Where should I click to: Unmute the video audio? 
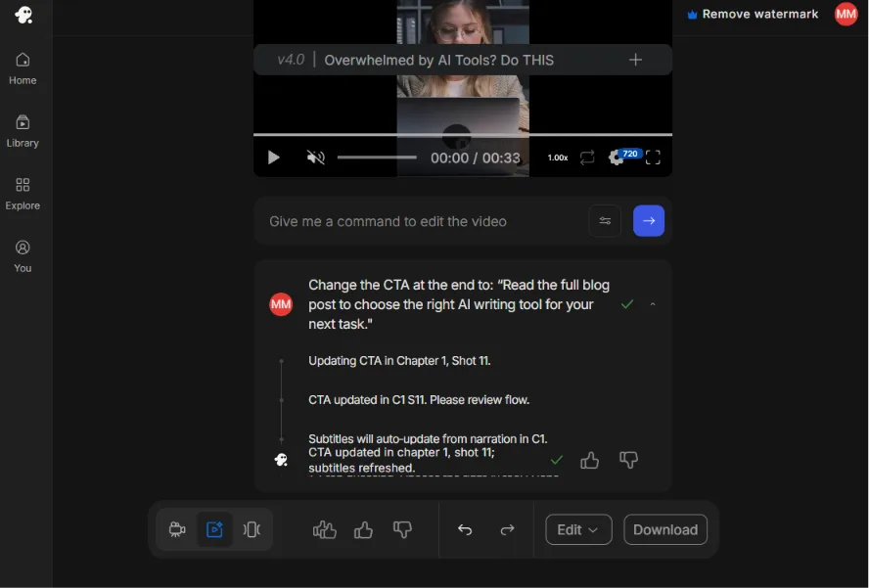(316, 158)
